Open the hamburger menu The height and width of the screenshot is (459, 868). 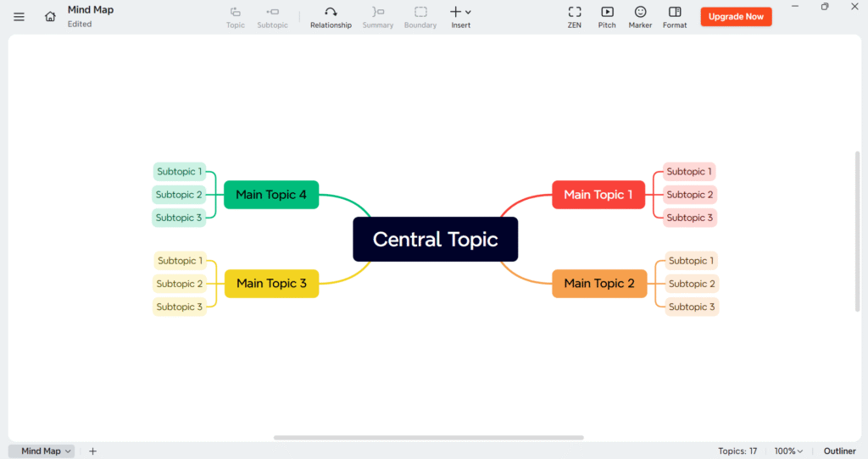pos(19,17)
